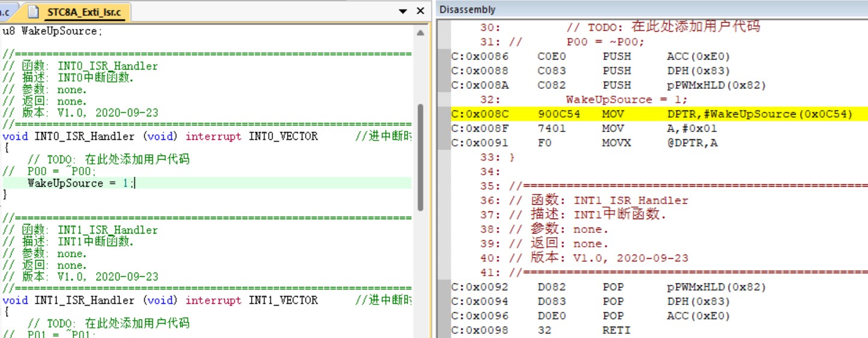Select the highlighted line at address C:0x008C
Image resolution: width=868 pixels, height=338 pixels.
click(x=659, y=114)
